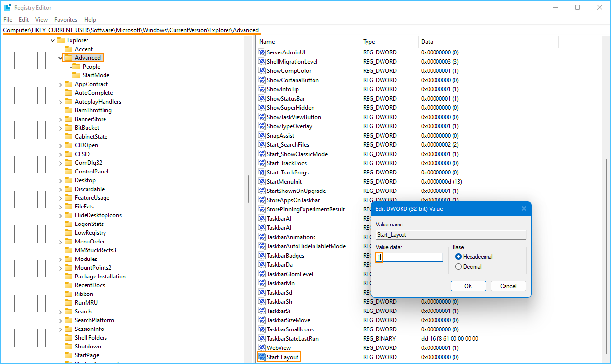The width and height of the screenshot is (611, 364).
Task: Click the registry path address bar
Action: (x=305, y=30)
